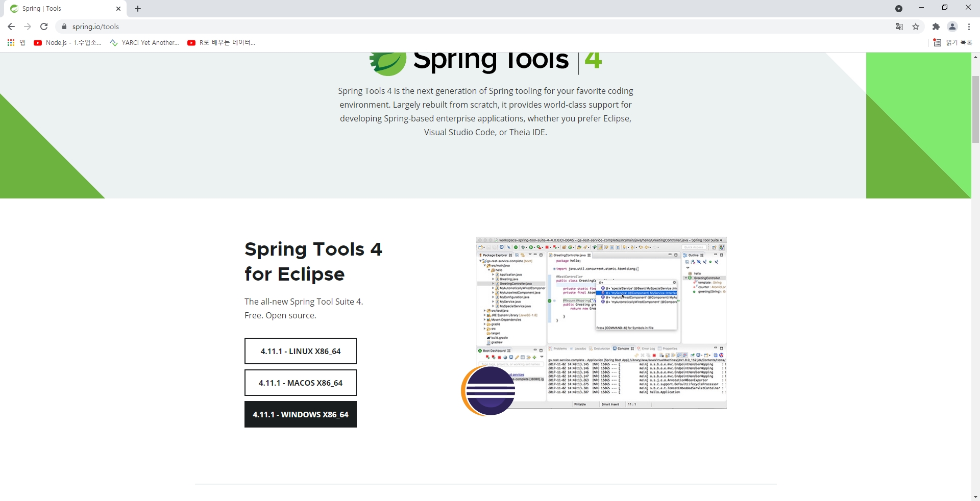
Task: Go back to the previous page
Action: coord(11,27)
